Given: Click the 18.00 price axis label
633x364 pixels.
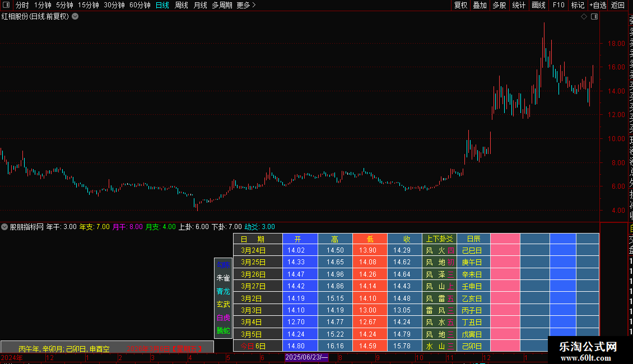Looking at the screenshot, I should [x=616, y=43].
